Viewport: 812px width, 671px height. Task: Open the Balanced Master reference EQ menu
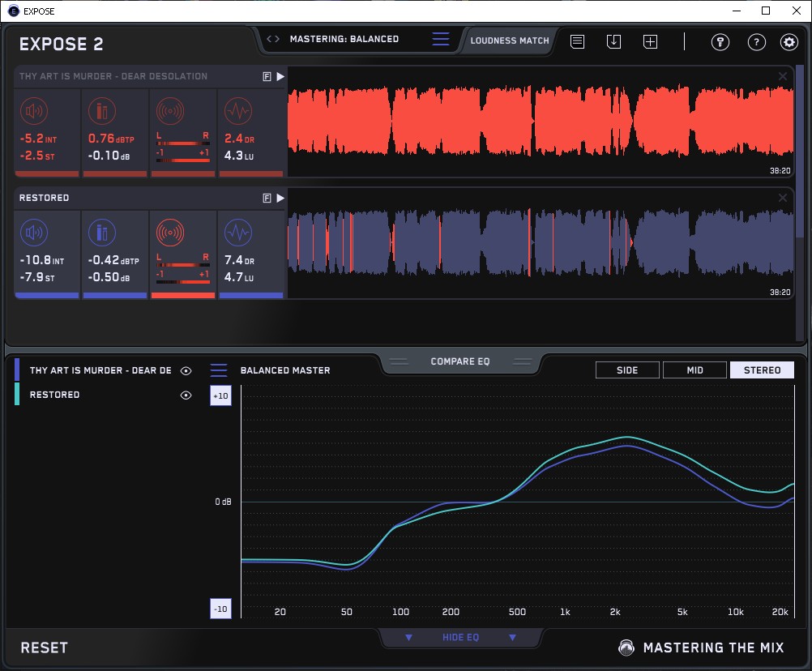[219, 370]
